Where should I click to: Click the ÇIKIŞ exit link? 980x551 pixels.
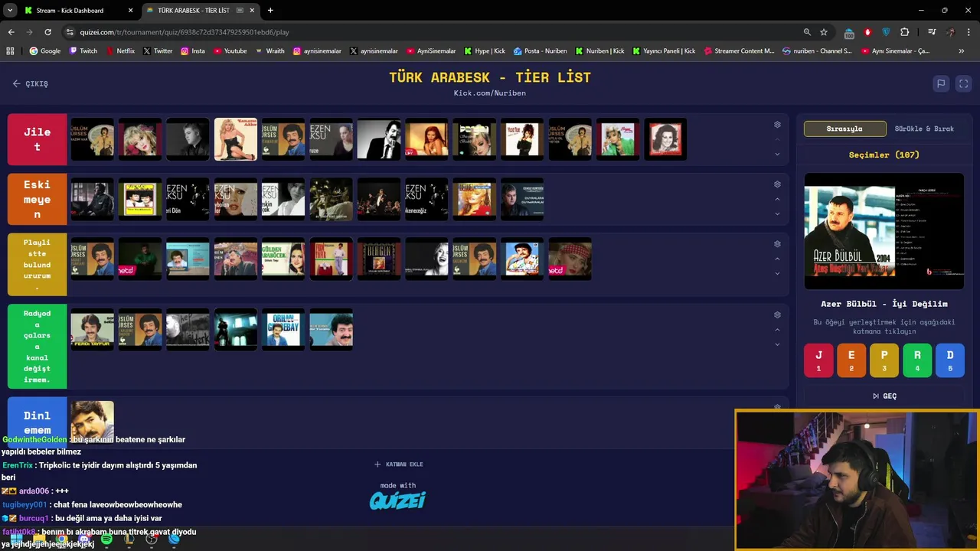(x=30, y=83)
